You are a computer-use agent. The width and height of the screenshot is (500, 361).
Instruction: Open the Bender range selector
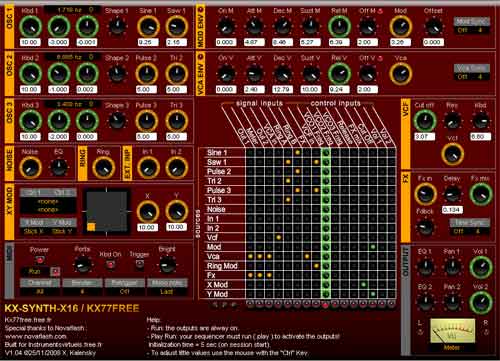(82, 291)
